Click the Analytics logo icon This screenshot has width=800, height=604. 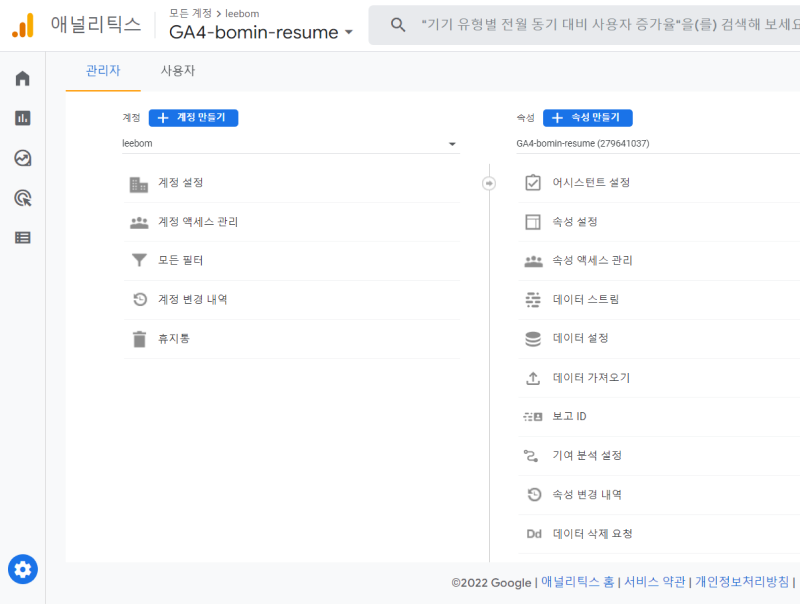pos(23,25)
